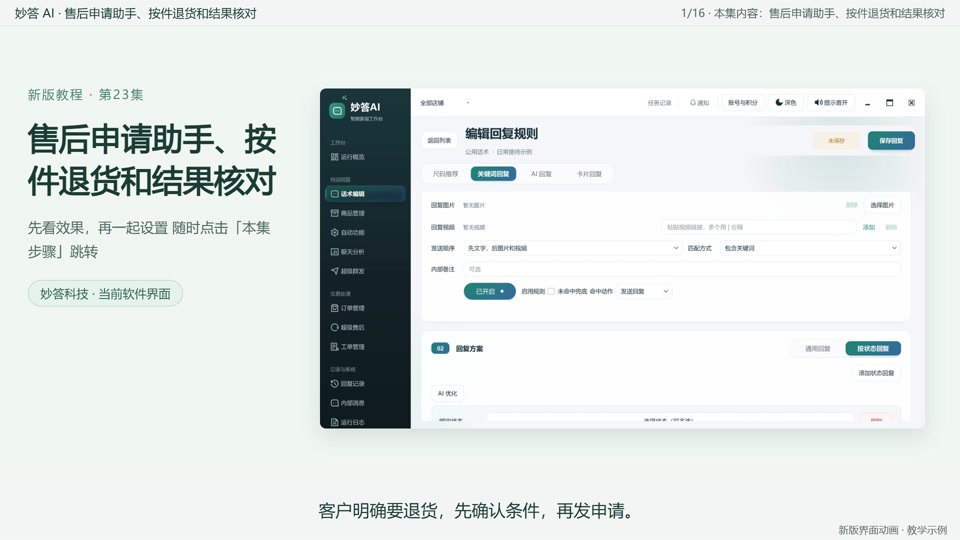Select the 按状态回复 option
The image size is (960, 540).
click(x=873, y=348)
